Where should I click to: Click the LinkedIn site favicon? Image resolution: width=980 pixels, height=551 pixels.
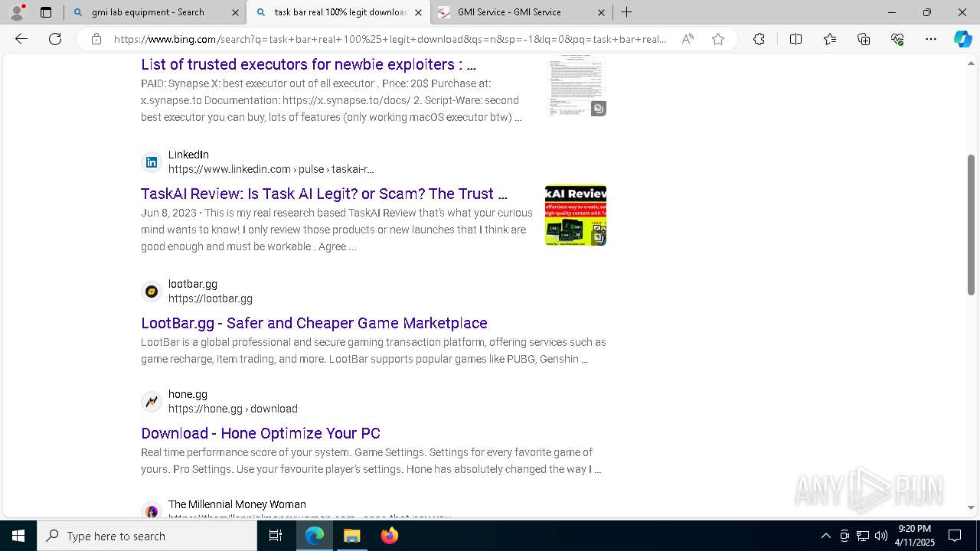click(x=152, y=162)
